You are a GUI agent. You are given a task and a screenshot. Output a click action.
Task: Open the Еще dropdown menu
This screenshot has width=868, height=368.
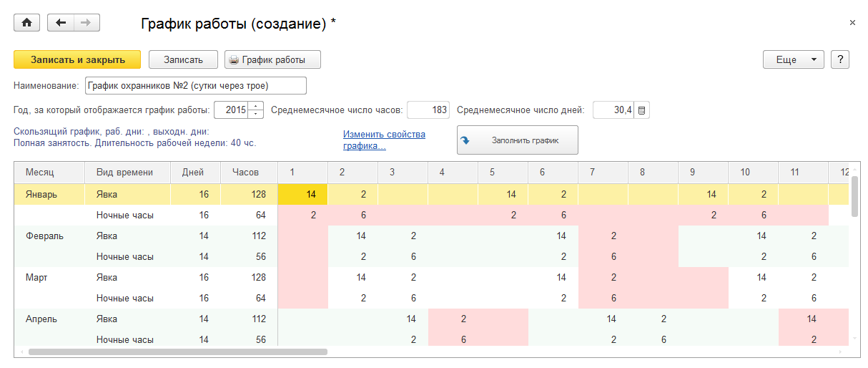(794, 59)
